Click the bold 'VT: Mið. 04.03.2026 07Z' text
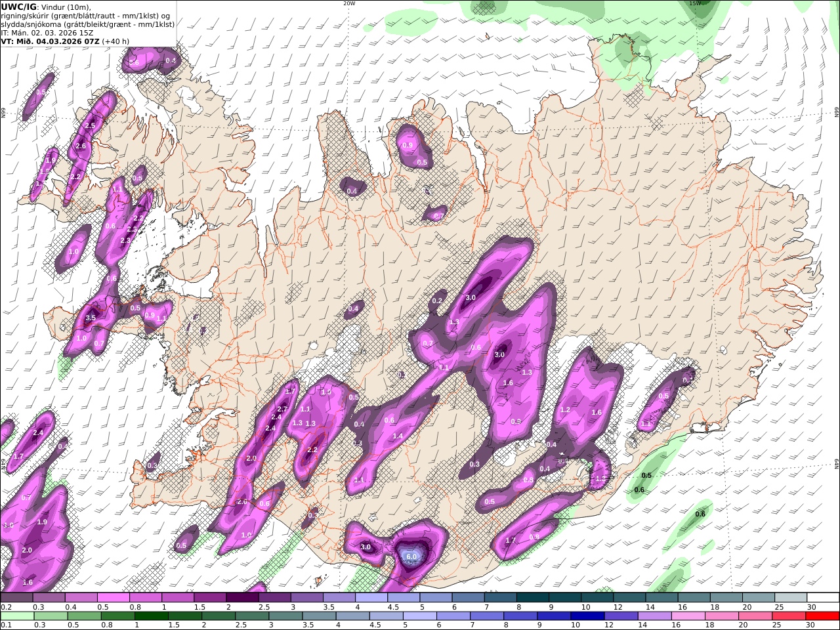 [x=50, y=41]
